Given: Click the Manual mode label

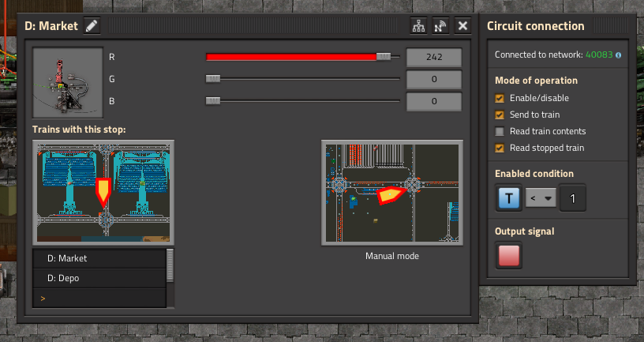Looking at the screenshot, I should 392,256.
